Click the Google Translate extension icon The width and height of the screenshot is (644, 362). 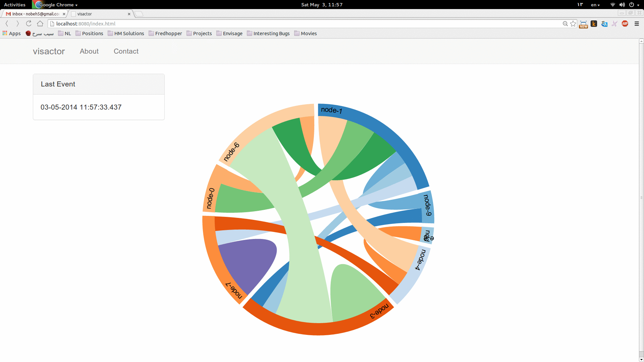[x=604, y=23]
